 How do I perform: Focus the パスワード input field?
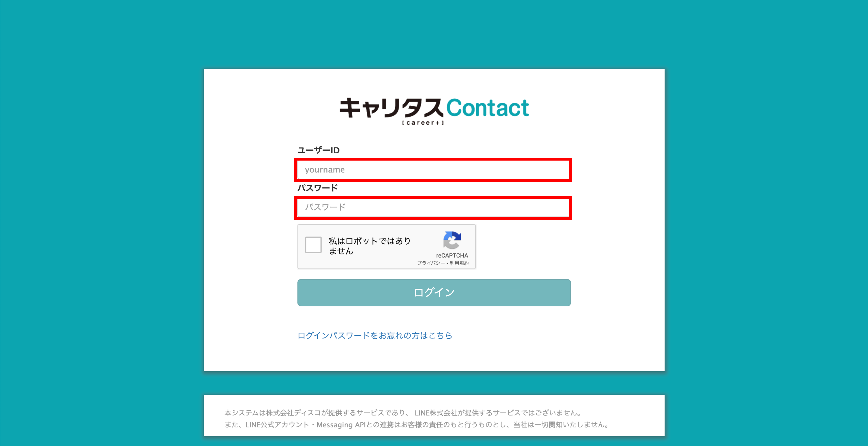tap(433, 208)
